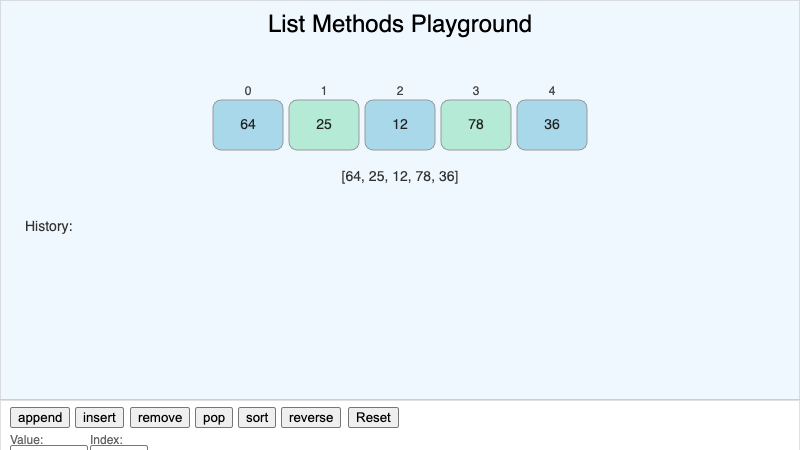This screenshot has height=450, width=800.
Task: Focus the Value input field
Action: [48, 447]
